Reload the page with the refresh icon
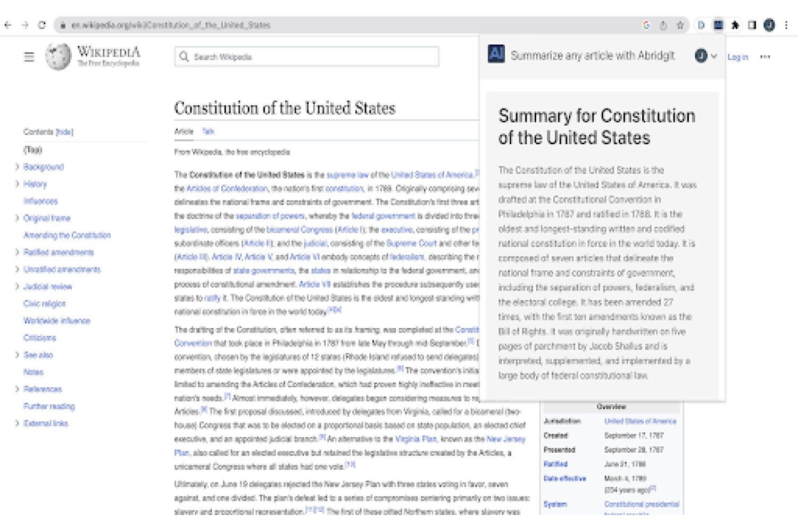 (42, 25)
